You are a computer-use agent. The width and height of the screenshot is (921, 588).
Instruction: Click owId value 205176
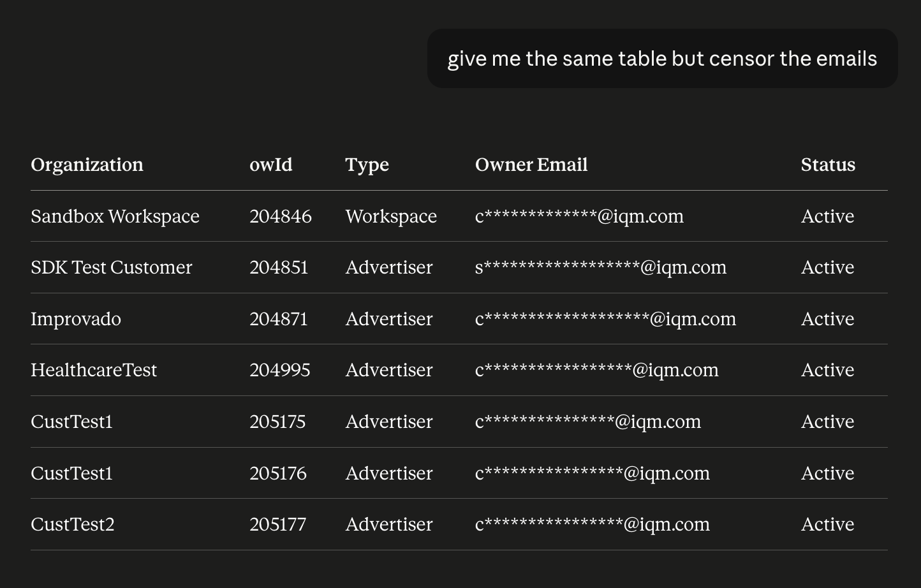pos(278,473)
